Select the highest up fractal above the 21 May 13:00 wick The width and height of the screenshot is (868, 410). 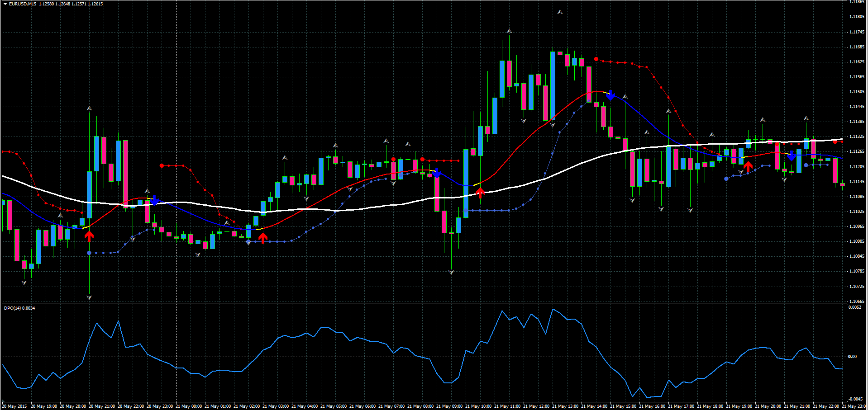(x=560, y=12)
